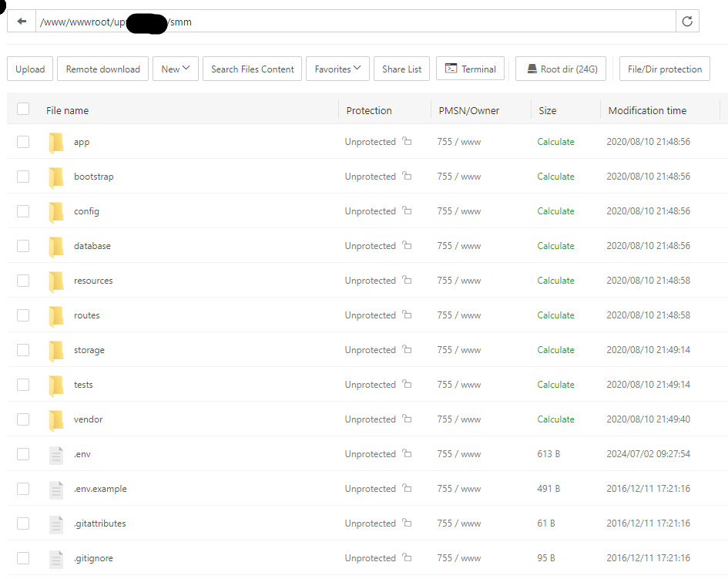Click the vendor folder icon
The image size is (728, 579).
56,419
